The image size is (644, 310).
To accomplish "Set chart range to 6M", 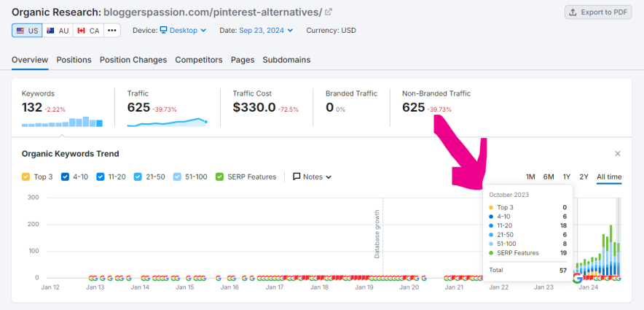I will point(549,177).
